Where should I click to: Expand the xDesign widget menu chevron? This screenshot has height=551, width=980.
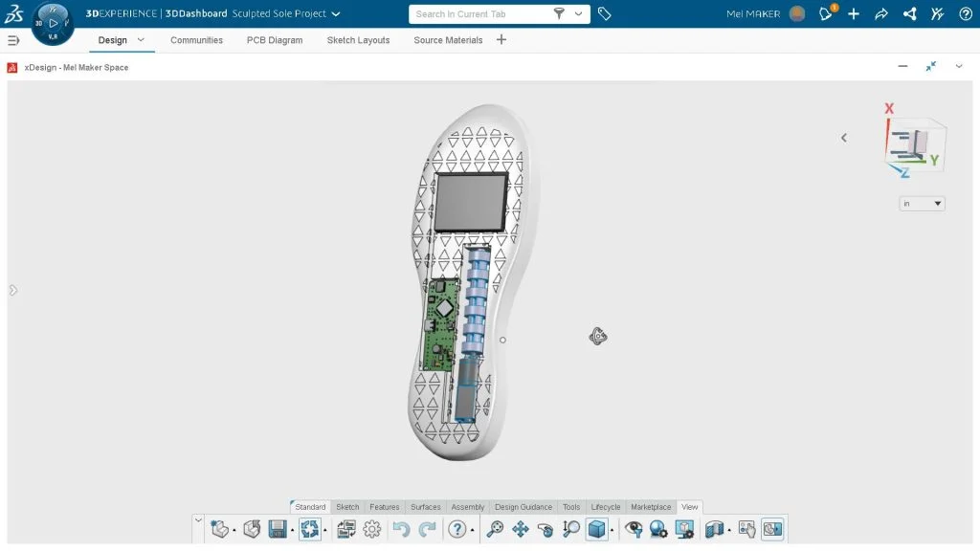pyautogui.click(x=958, y=66)
